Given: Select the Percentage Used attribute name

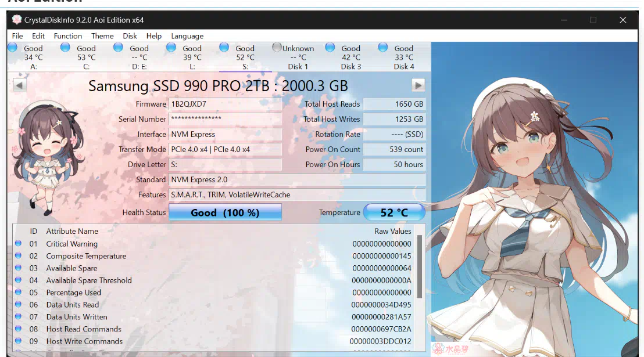Looking at the screenshot, I should [73, 293].
